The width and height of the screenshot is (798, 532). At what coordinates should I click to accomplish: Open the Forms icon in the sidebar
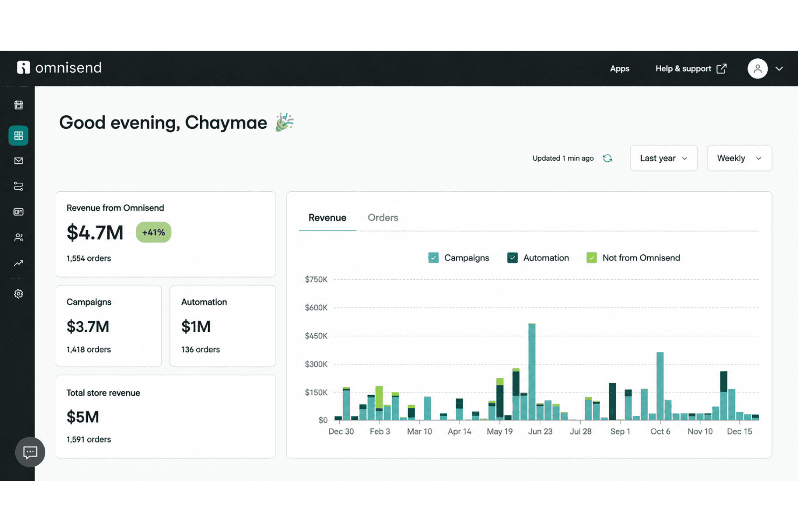(18, 212)
